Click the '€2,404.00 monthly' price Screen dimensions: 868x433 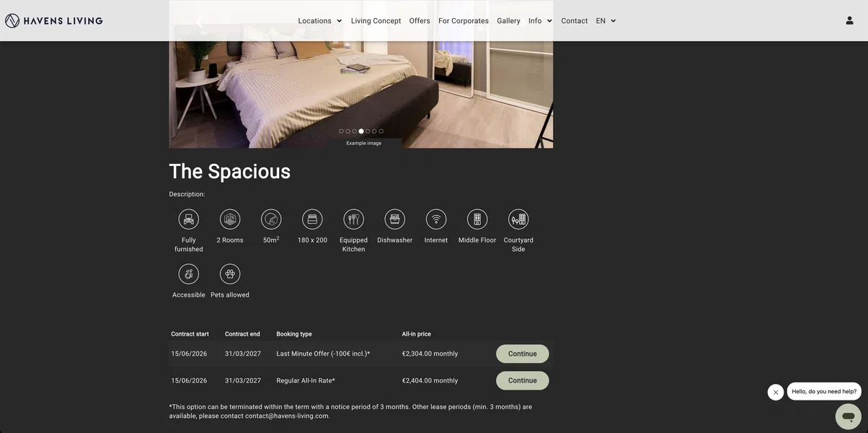pyautogui.click(x=430, y=380)
